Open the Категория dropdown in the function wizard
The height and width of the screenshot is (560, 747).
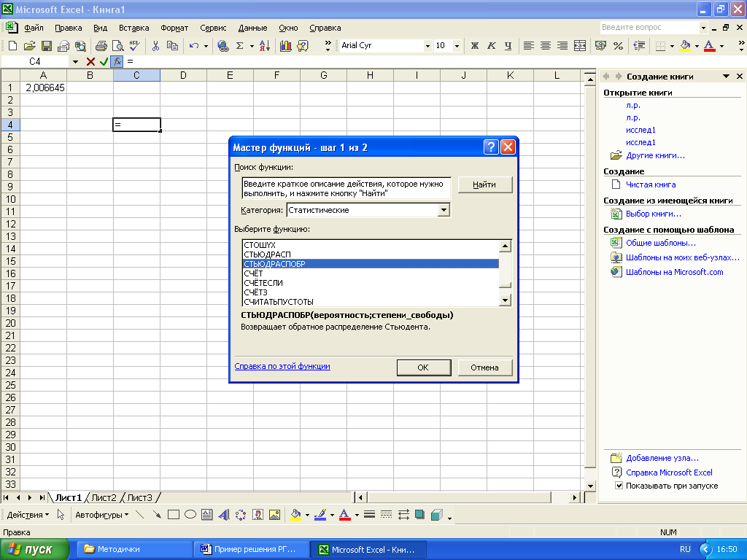click(x=444, y=210)
